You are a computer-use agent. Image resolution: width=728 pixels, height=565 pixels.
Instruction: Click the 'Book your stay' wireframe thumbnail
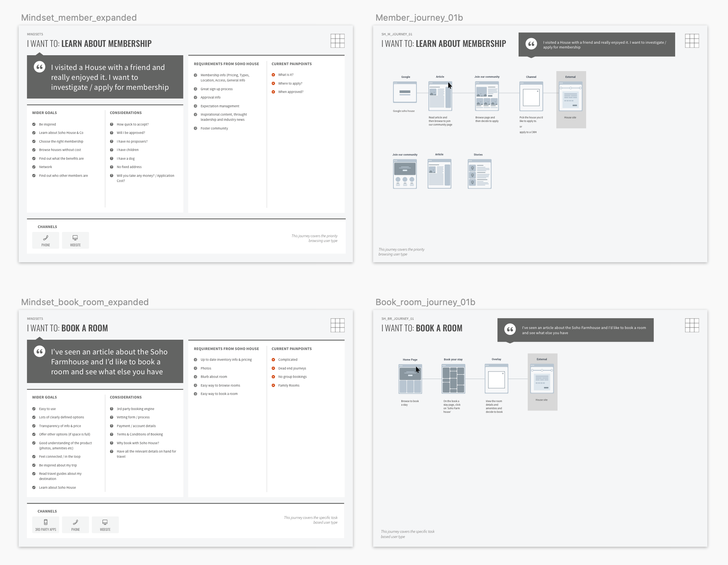click(x=453, y=379)
